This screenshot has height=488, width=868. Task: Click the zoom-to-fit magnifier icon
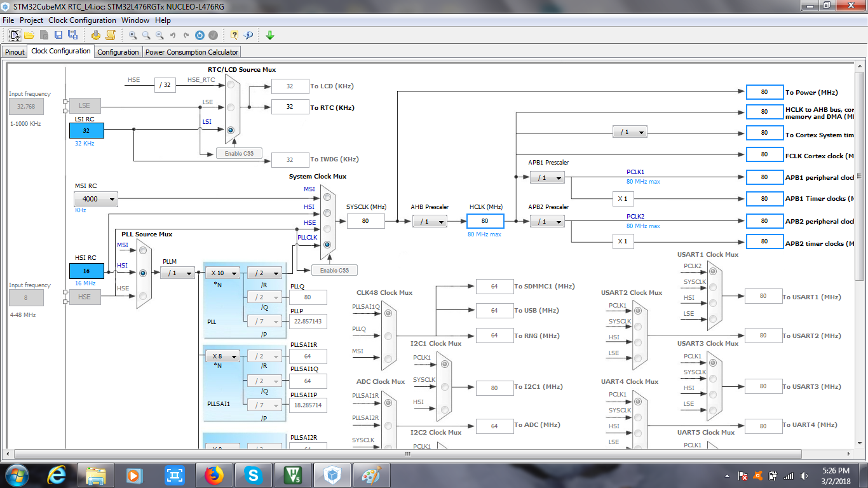[146, 35]
